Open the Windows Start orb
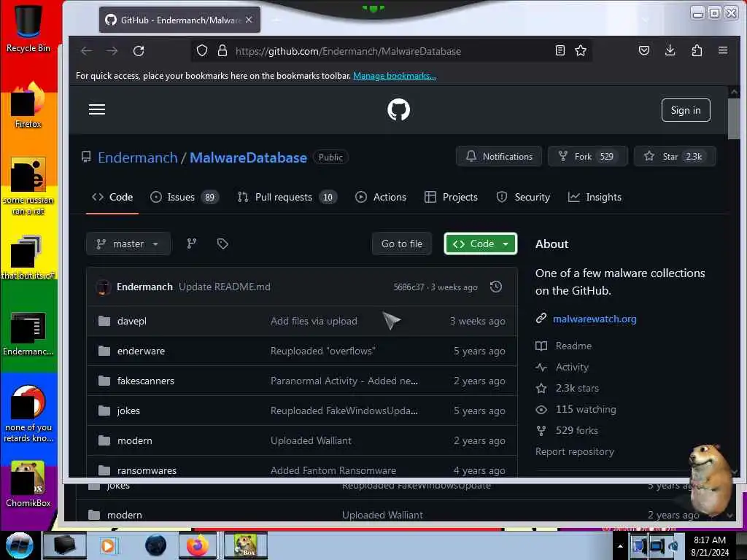This screenshot has width=747, height=560. coord(19,545)
